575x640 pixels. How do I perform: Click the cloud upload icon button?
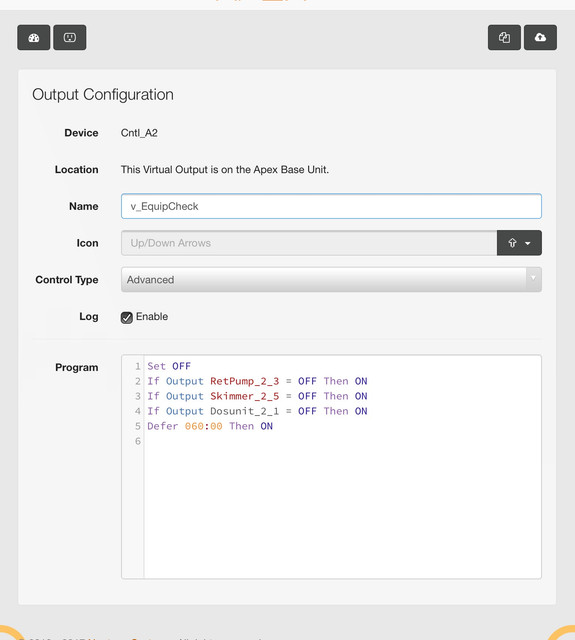(540, 38)
